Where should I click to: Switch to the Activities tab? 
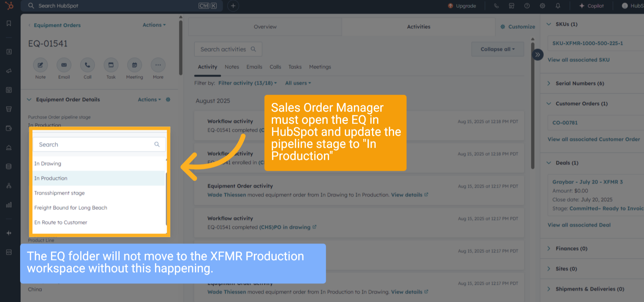coord(419,27)
